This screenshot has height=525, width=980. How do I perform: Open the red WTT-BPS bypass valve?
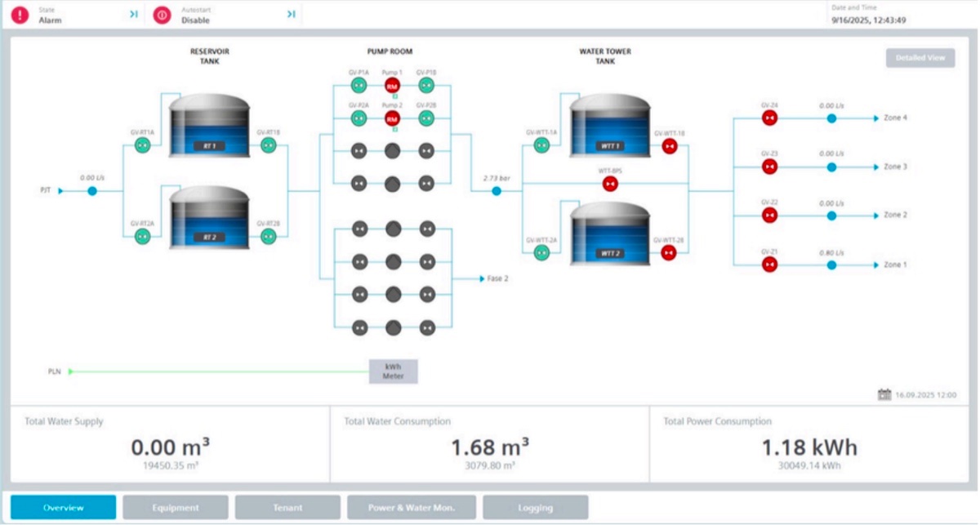pyautogui.click(x=610, y=185)
